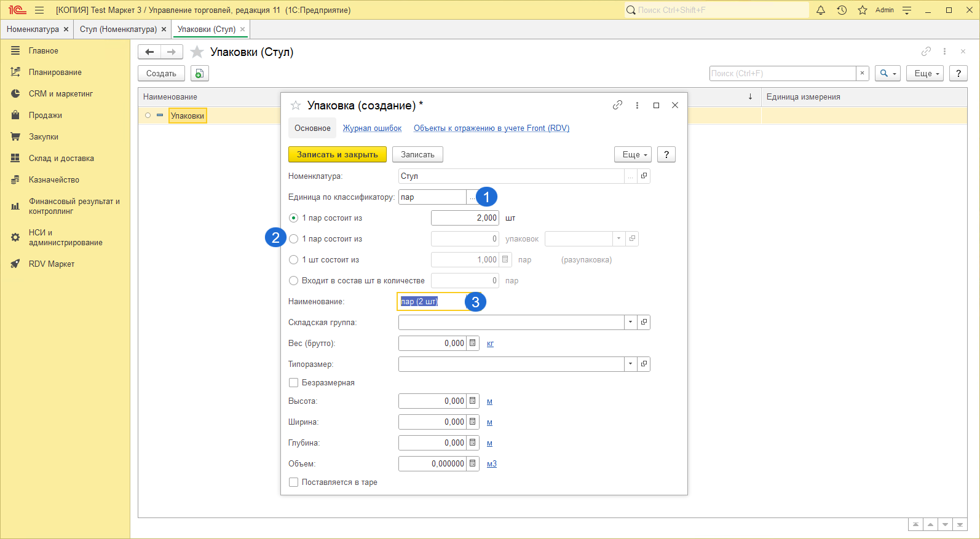This screenshot has width=980, height=539.
Task: Switch to Стул (Номенклатура) tab
Action: pyautogui.click(x=118, y=30)
